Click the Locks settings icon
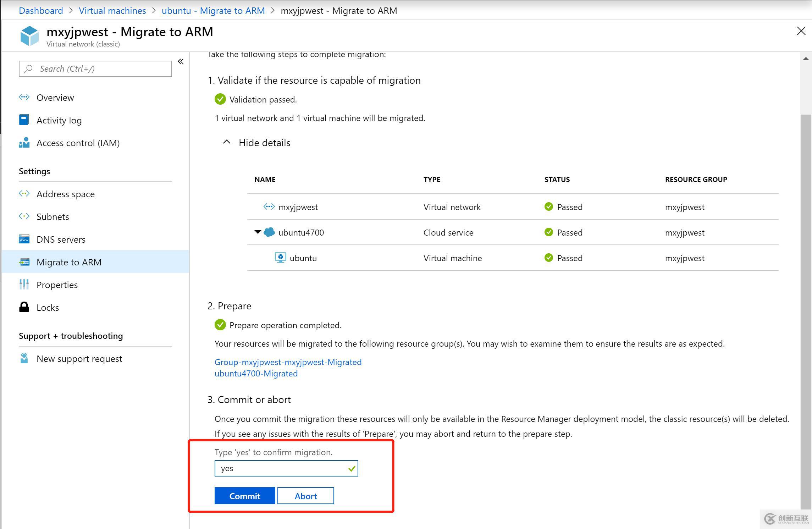The width and height of the screenshot is (812, 529). coord(24,307)
